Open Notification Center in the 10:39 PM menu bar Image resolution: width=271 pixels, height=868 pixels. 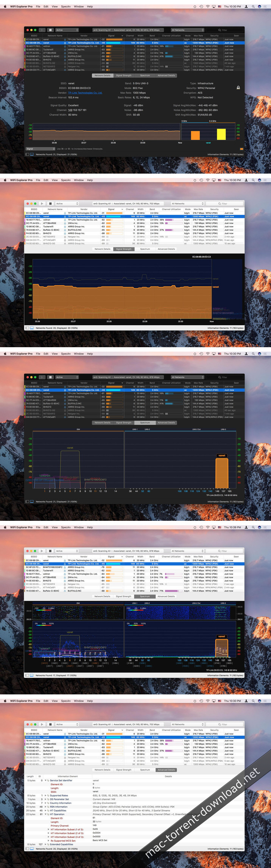tap(266, 527)
